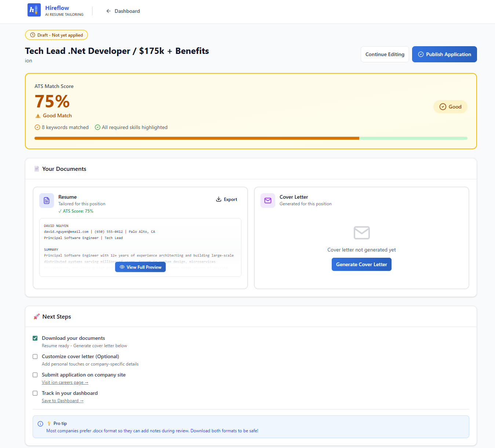Click the check icon beside 8 keywords matched

click(x=37, y=127)
